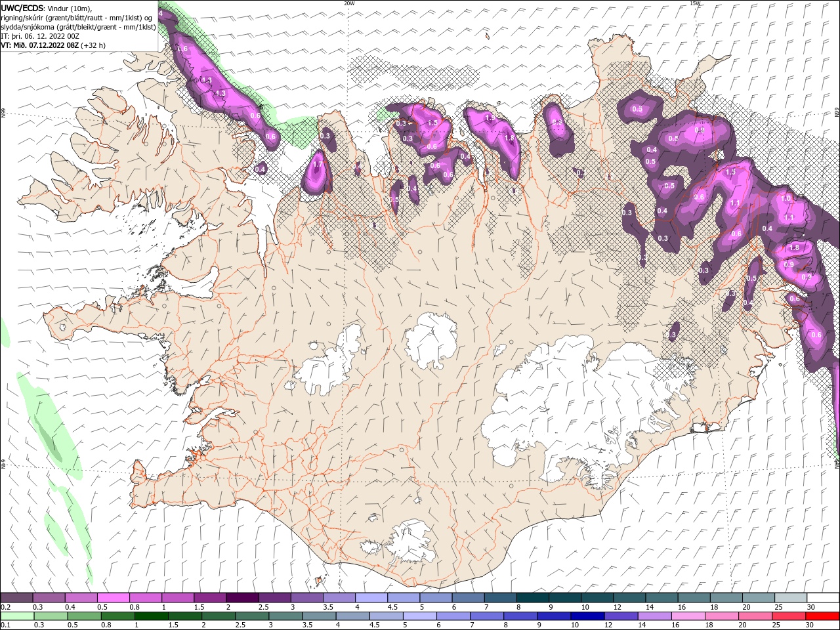The image size is (840, 630).
Task: Pick the dark green 1 rain legend swatch
Action: (x=152, y=616)
